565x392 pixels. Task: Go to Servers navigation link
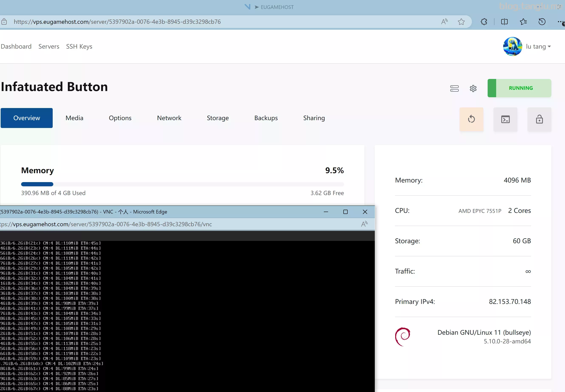click(49, 46)
